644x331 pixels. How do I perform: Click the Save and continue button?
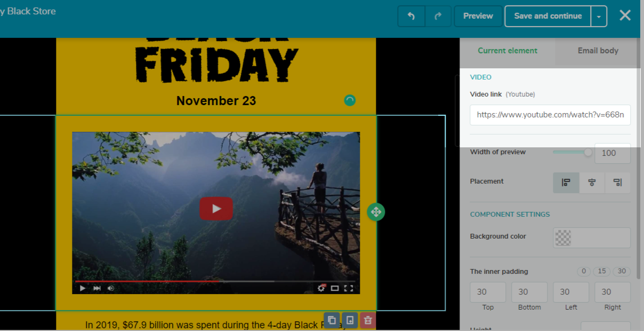point(548,16)
